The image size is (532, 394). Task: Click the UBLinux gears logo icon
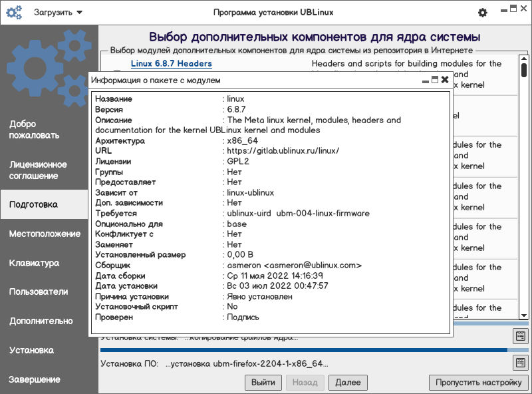pyautogui.click(x=14, y=13)
